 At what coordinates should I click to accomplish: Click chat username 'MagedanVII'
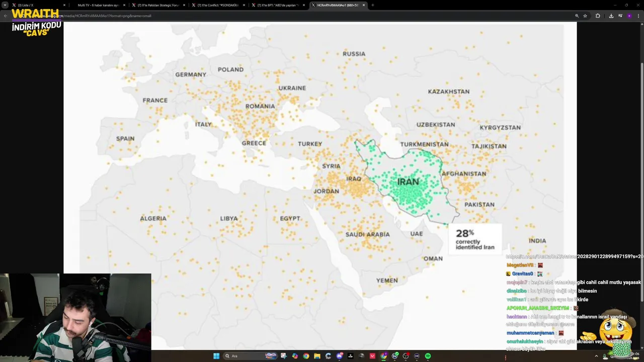tap(520, 265)
